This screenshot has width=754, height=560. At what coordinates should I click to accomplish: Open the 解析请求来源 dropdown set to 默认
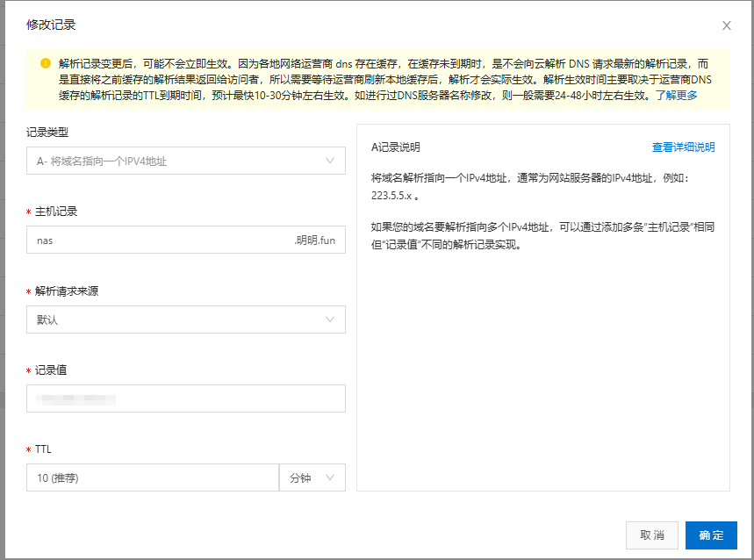click(x=186, y=319)
